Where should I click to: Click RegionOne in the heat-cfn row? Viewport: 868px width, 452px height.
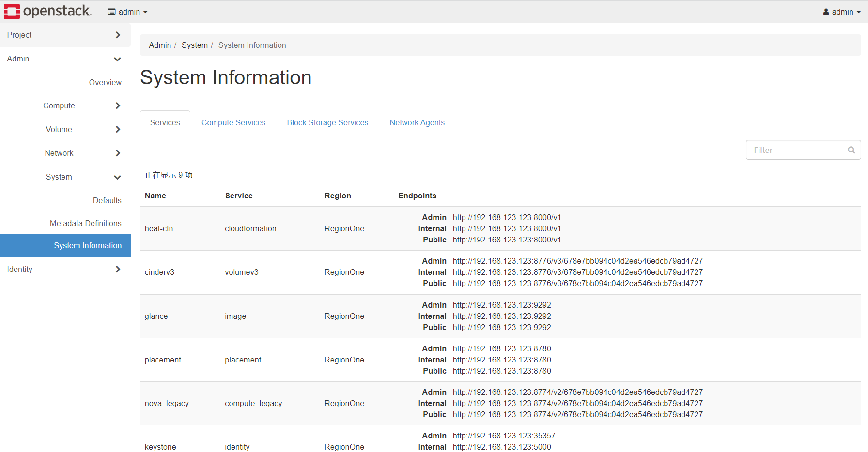pyautogui.click(x=344, y=228)
